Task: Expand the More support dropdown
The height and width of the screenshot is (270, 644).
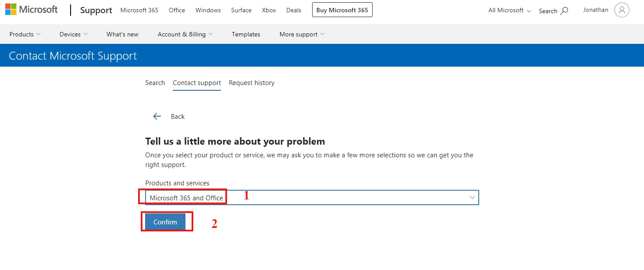Action: point(301,34)
